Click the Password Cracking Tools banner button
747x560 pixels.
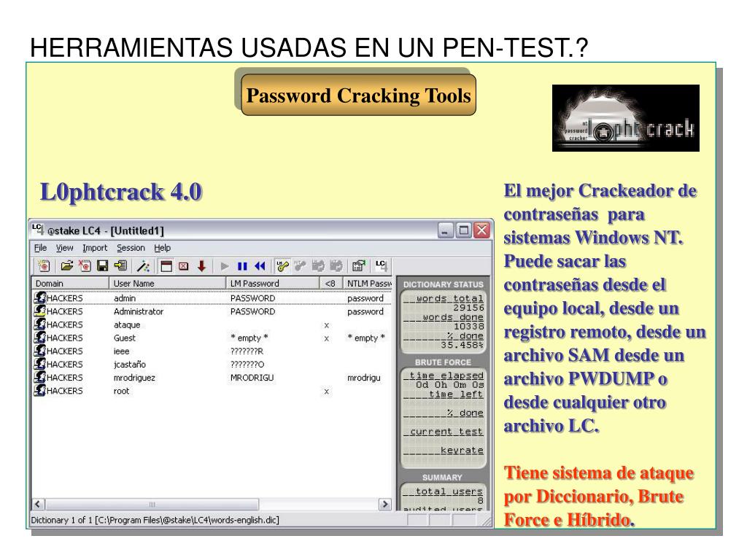click(358, 95)
